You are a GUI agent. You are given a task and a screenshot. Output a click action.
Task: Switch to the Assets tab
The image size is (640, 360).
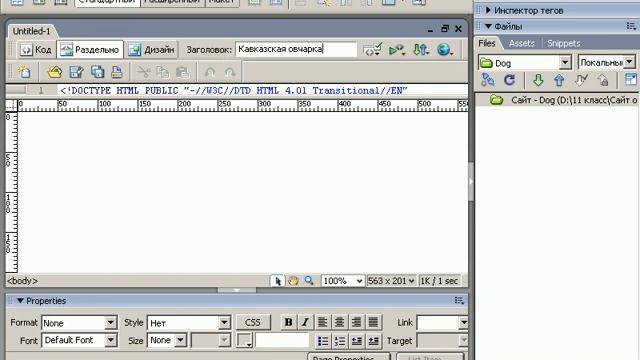click(521, 43)
